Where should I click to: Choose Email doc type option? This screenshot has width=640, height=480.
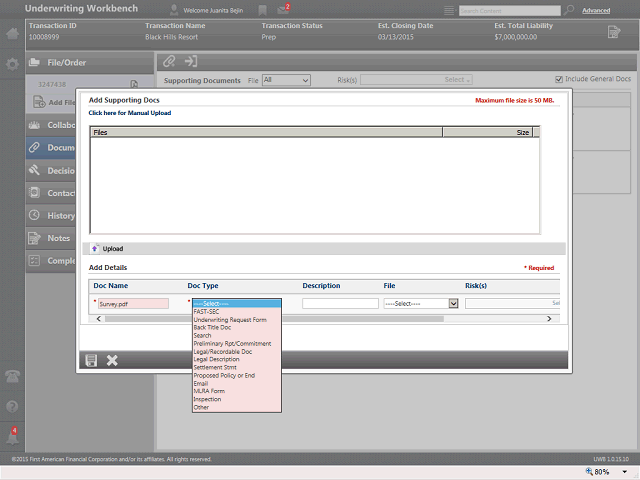pyautogui.click(x=237, y=383)
